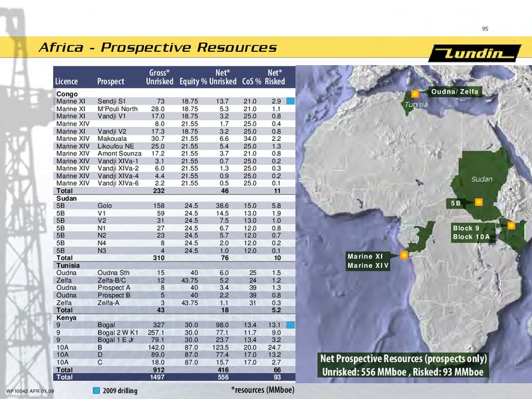The width and height of the screenshot is (532, 399).
Task: Click the 'CoS %' column header
Action: [252, 81]
